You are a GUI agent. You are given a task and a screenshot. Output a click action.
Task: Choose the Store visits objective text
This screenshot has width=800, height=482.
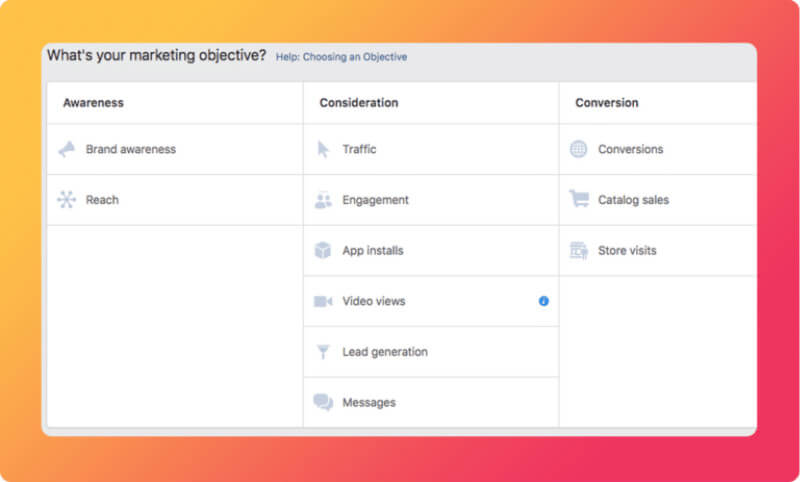click(627, 250)
